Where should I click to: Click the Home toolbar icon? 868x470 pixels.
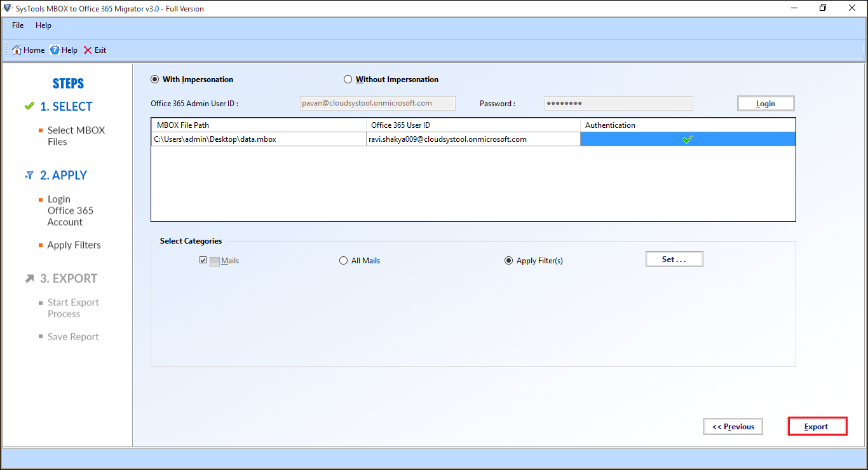[17, 50]
